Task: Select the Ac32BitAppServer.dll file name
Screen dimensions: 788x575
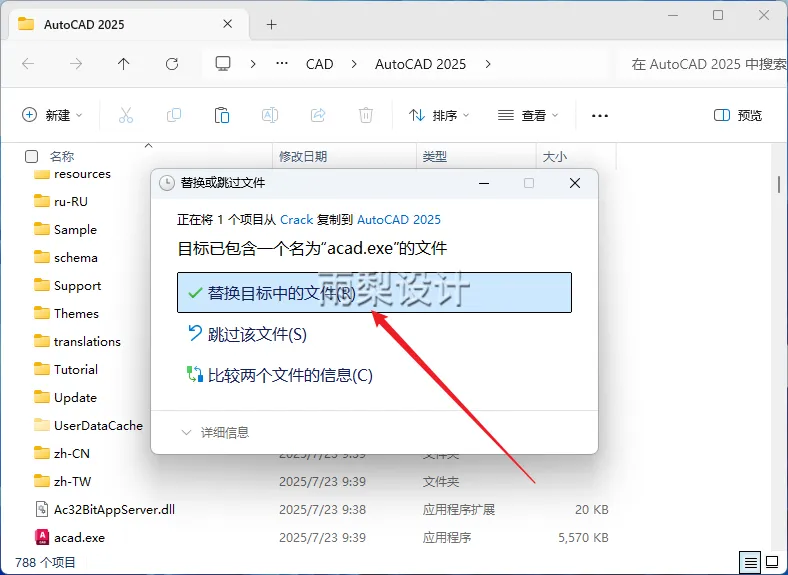Action: click(115, 509)
